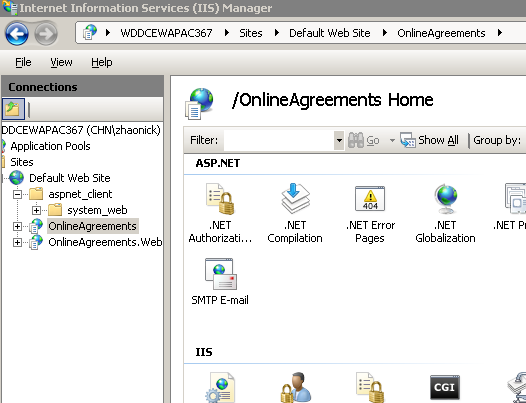Open .NET Authorization feature icon
Image resolution: width=526 pixels, height=403 pixels.
(x=220, y=199)
